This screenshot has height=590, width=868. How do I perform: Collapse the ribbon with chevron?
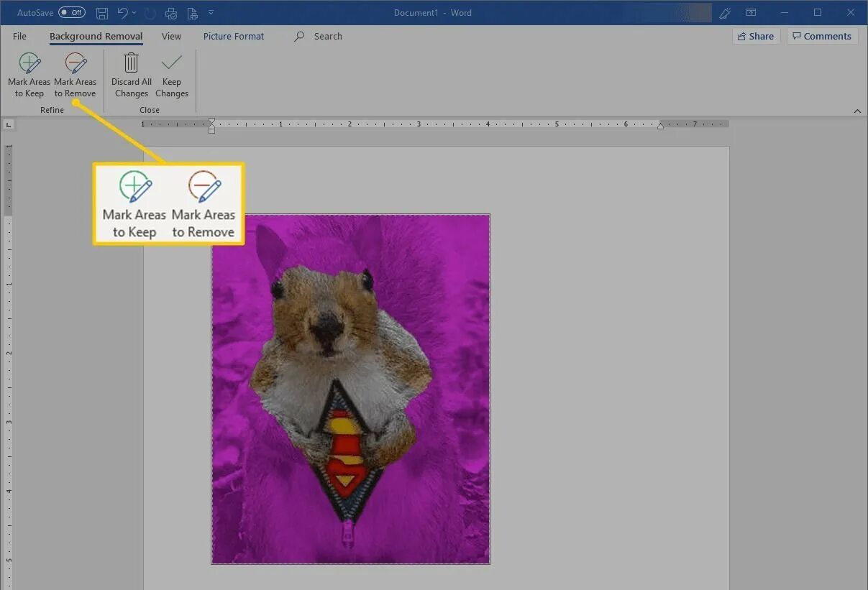[857, 111]
